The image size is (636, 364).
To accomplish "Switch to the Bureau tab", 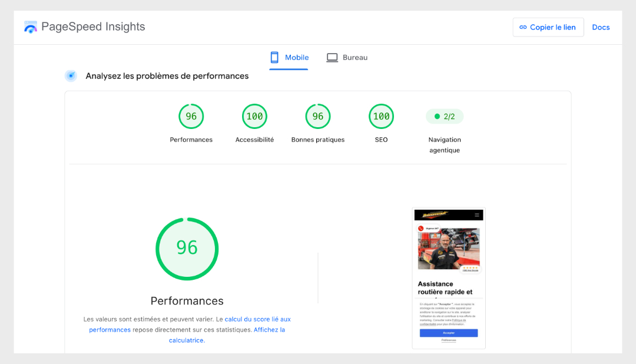I will tap(347, 58).
